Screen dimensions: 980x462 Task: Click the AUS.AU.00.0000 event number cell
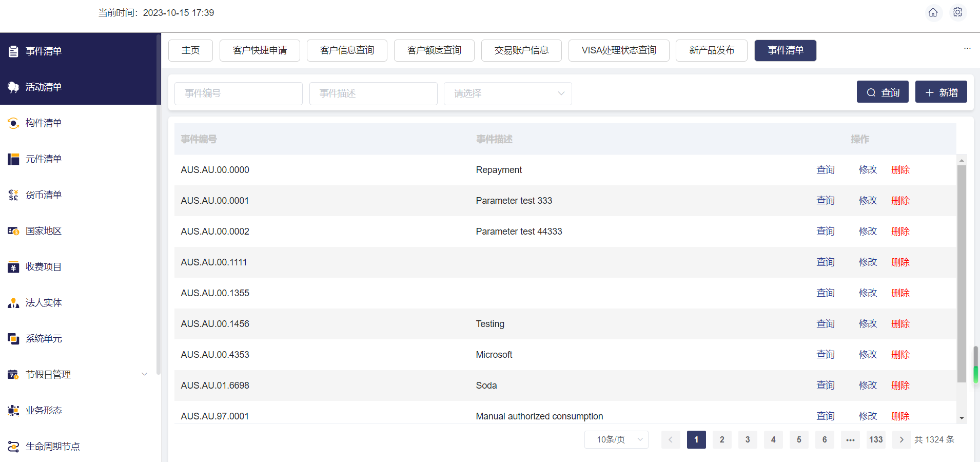coord(215,170)
